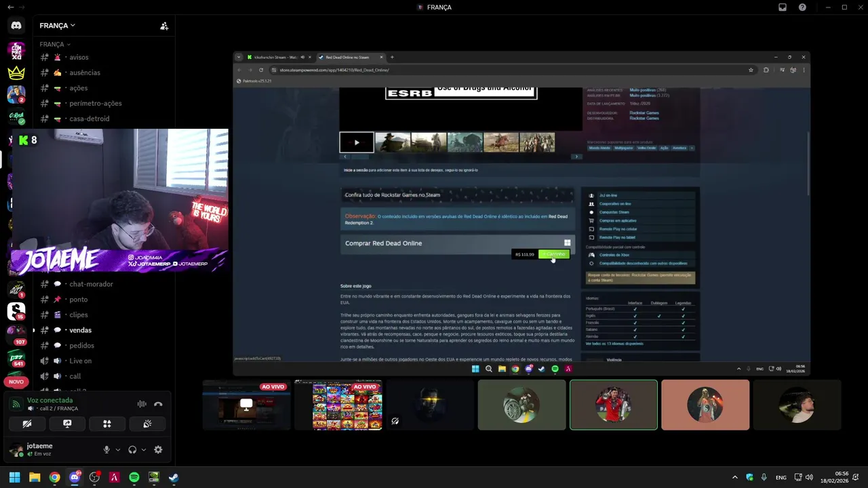
Task: Click Remote Play no celular link in stream
Action: click(618, 229)
